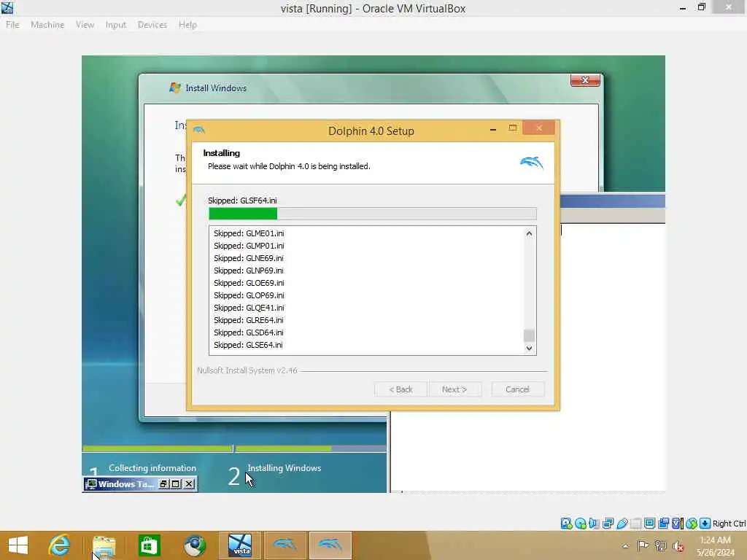Viewport: 747px width, 560px height.
Task: Open the View menu
Action: [x=85, y=25]
